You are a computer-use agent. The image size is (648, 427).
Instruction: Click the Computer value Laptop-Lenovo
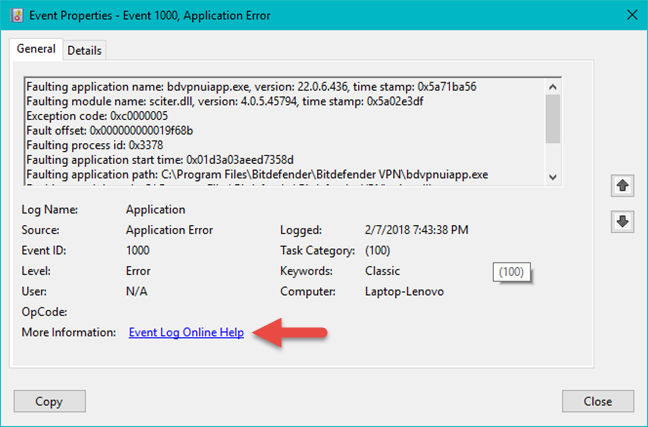pos(404,291)
